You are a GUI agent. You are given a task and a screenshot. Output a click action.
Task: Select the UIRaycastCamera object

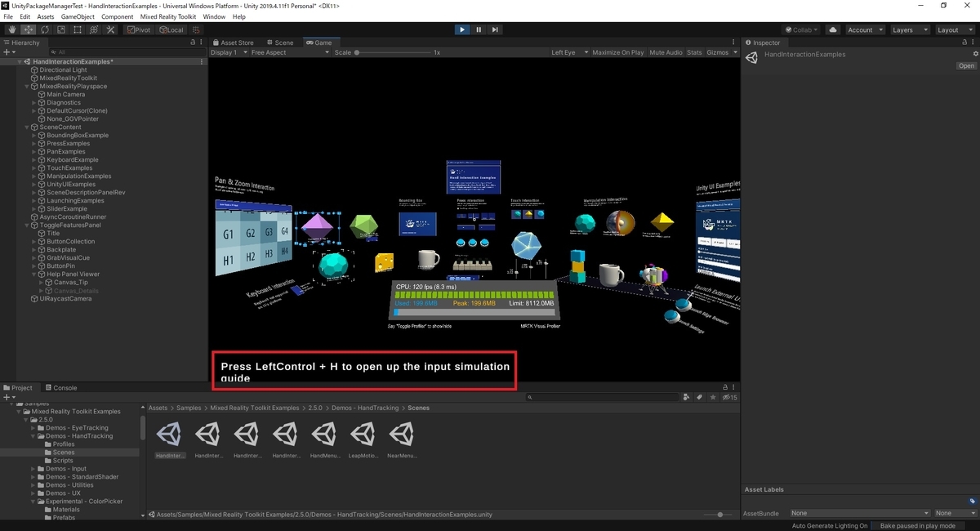pyautogui.click(x=65, y=299)
